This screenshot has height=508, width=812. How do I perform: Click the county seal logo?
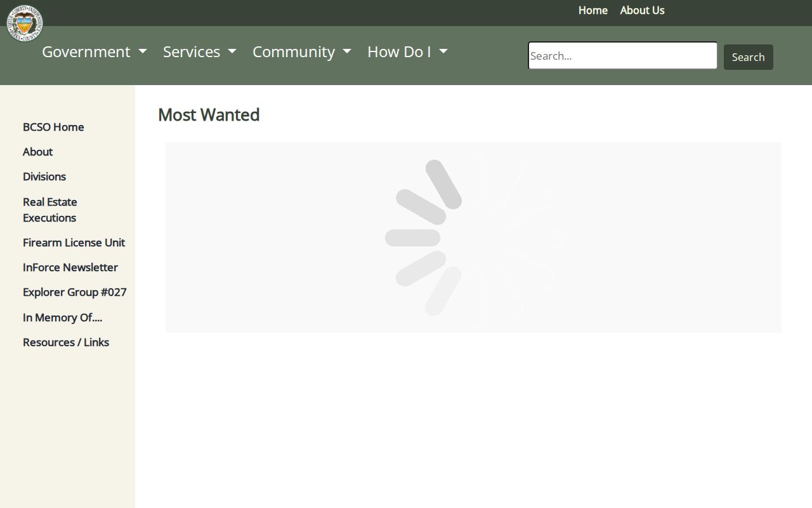[x=25, y=23]
